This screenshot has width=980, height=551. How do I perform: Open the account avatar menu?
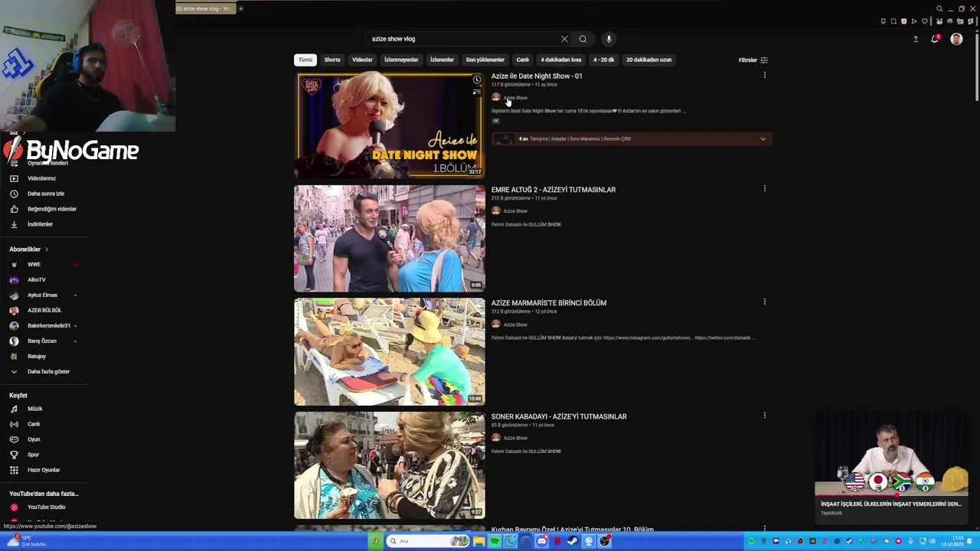[x=956, y=39]
